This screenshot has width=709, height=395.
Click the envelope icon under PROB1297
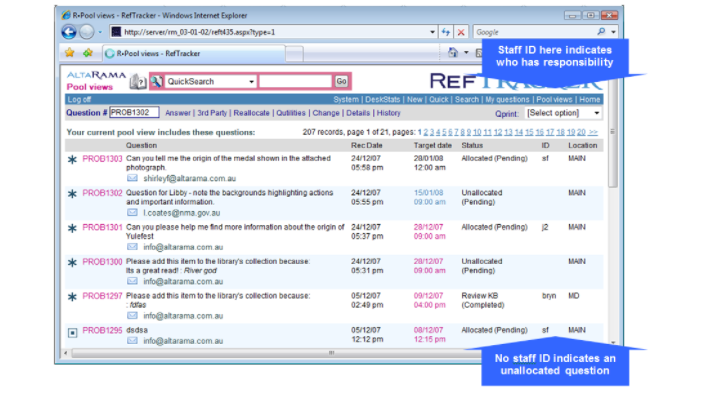pos(132,315)
